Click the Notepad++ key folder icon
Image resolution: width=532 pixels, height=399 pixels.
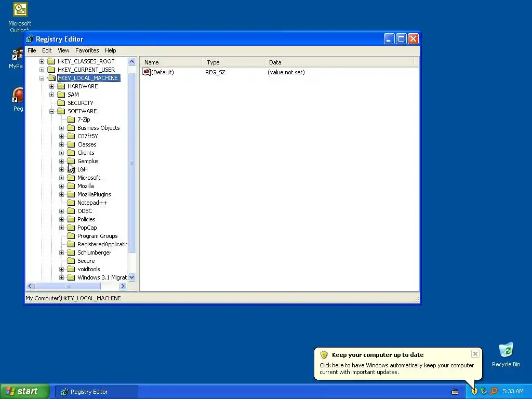(71, 203)
